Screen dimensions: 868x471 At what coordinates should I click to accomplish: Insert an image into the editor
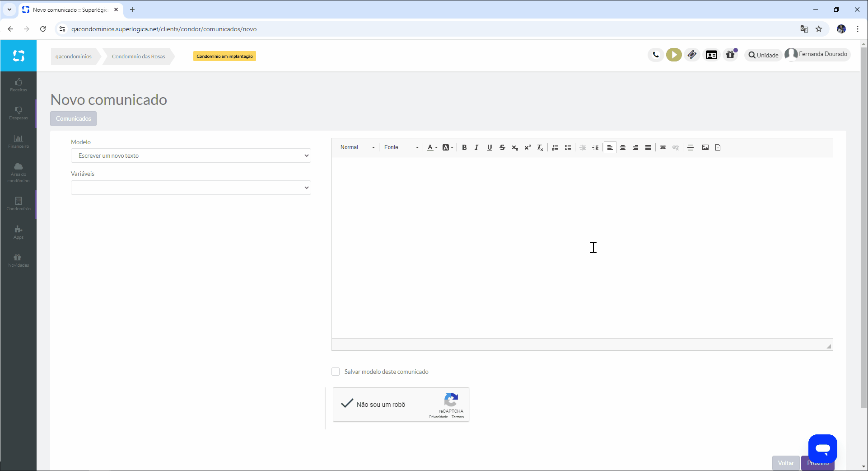[x=705, y=147]
